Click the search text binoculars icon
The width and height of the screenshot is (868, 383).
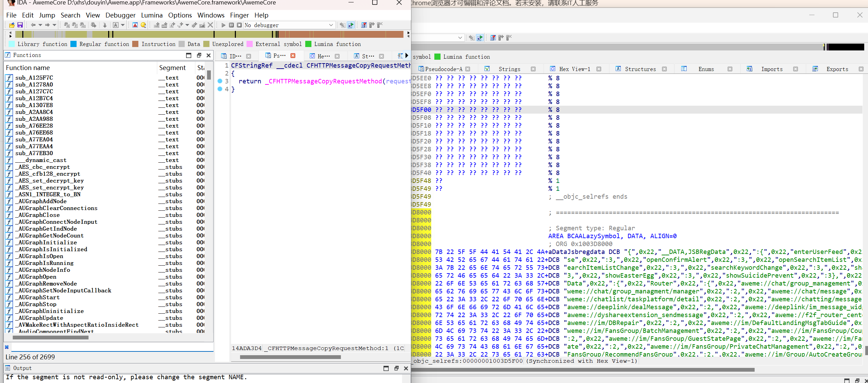pyautogui.click(x=75, y=25)
